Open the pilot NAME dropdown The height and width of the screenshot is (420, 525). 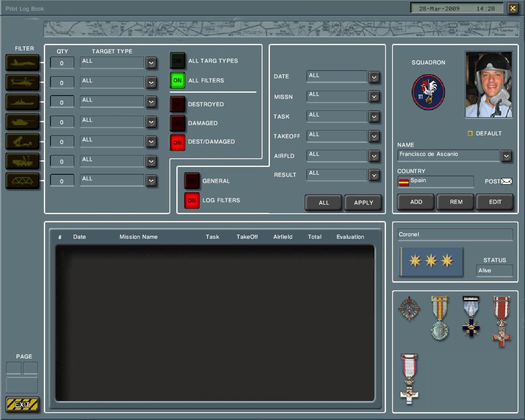click(x=506, y=156)
